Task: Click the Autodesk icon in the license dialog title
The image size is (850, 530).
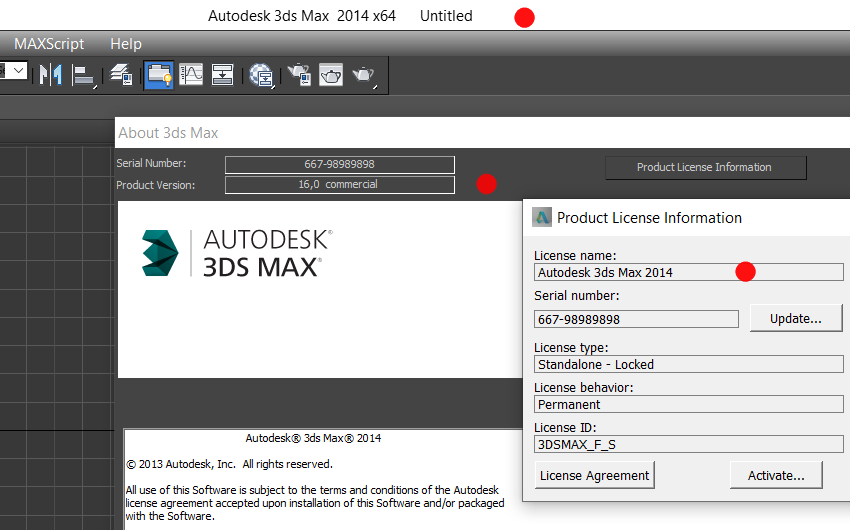Action: pos(542,217)
